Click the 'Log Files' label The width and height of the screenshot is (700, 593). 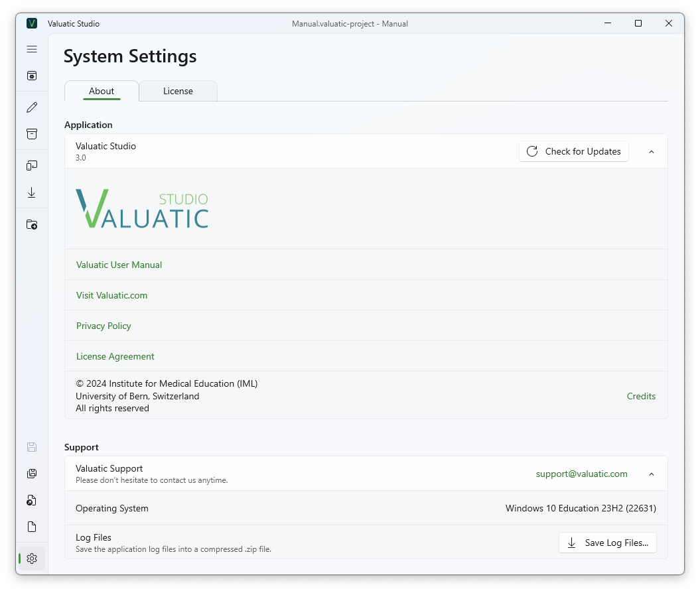(94, 538)
